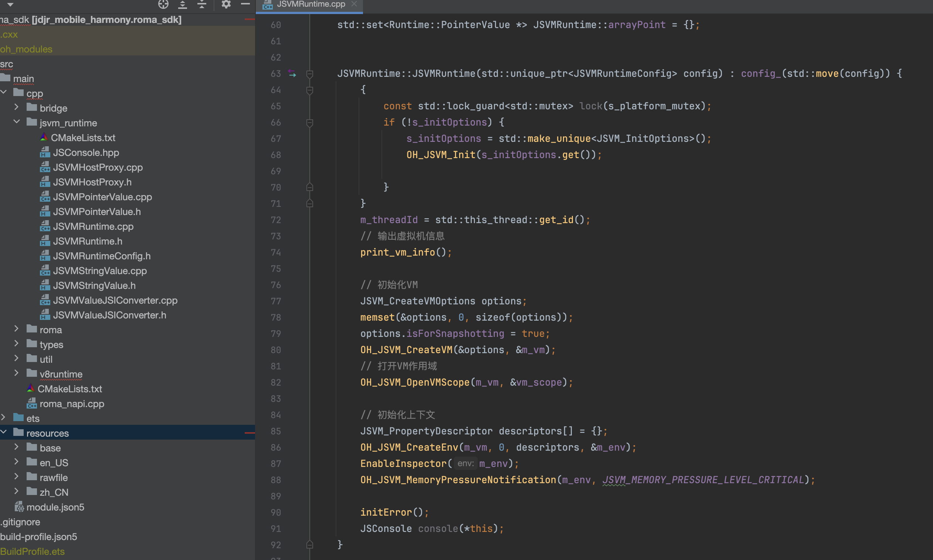
Task: Select the oh_modules folder
Action: point(27,49)
